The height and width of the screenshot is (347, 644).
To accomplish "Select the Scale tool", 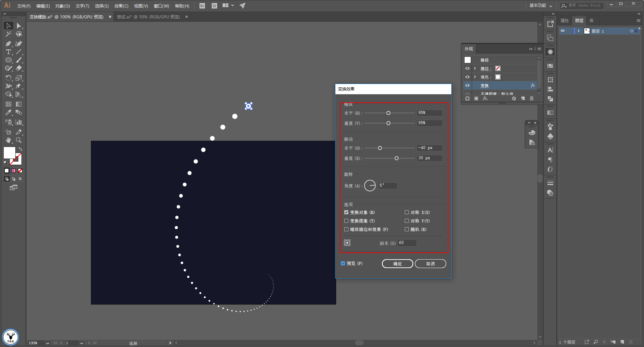I will pos(19,78).
